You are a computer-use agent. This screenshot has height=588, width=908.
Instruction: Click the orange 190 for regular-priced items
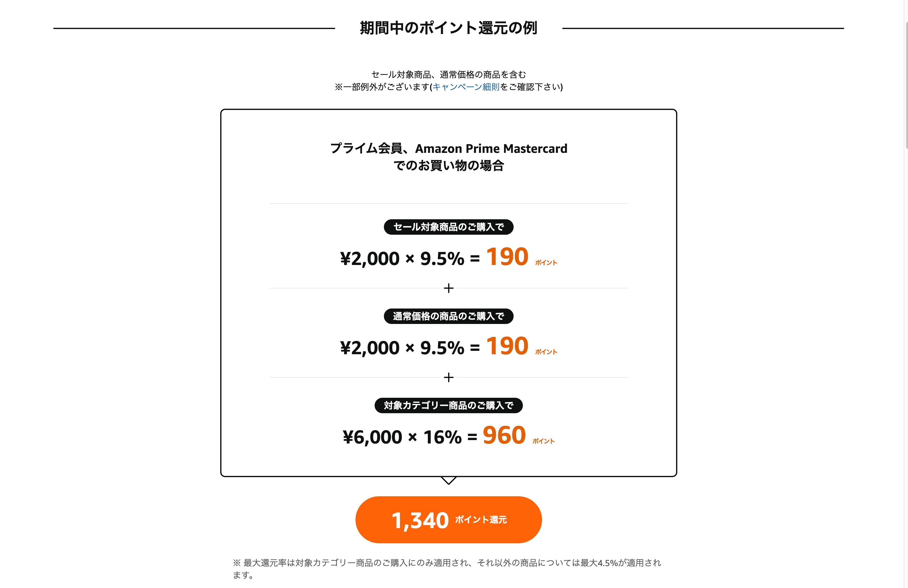click(x=507, y=346)
